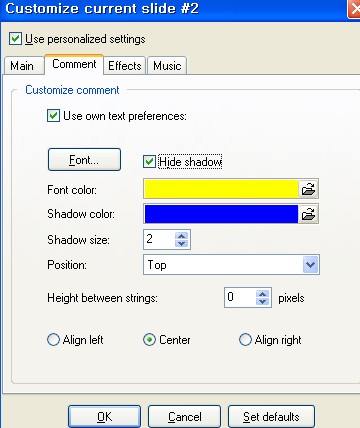Screen dimensions: 360x428
Task: Click the yellow font color swatch
Action: pyautogui.click(x=221, y=189)
